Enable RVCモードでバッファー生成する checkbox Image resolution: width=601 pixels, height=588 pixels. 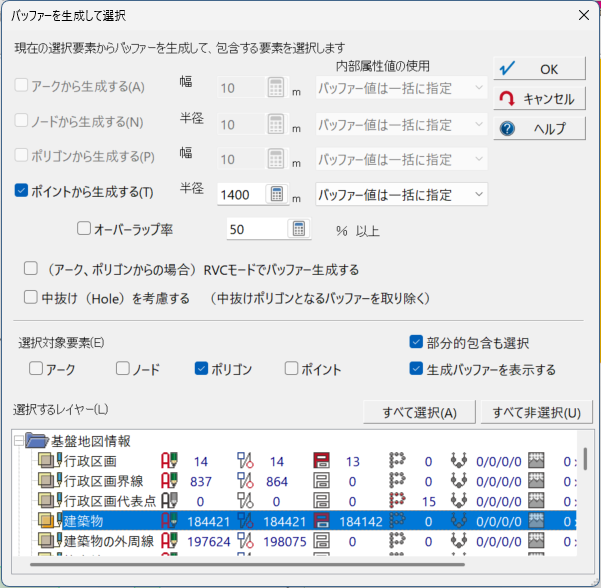[31, 268]
